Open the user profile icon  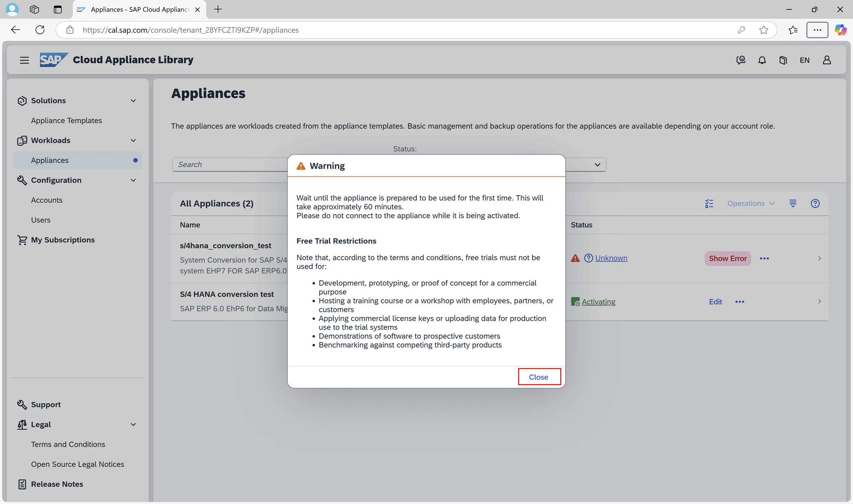827,60
